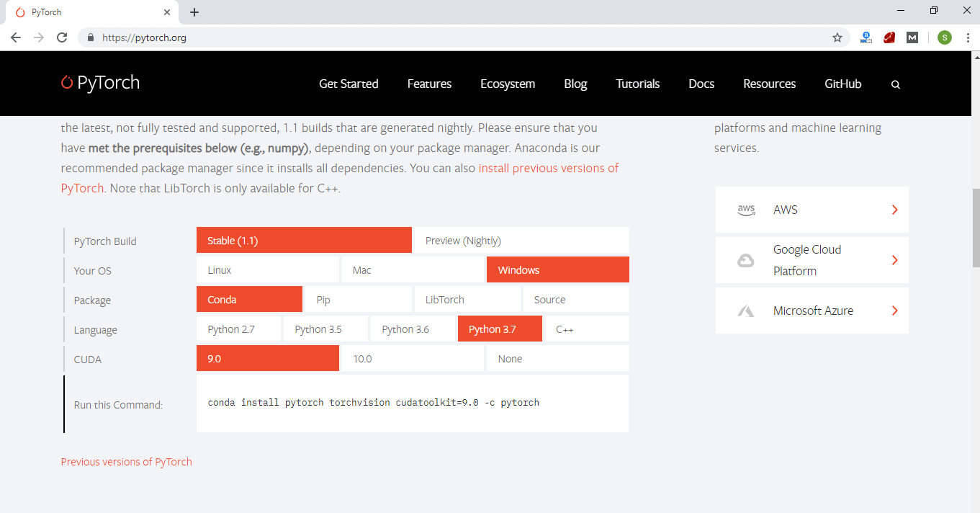This screenshot has height=513, width=980.
Task: Pick C++ language option
Action: (x=587, y=329)
